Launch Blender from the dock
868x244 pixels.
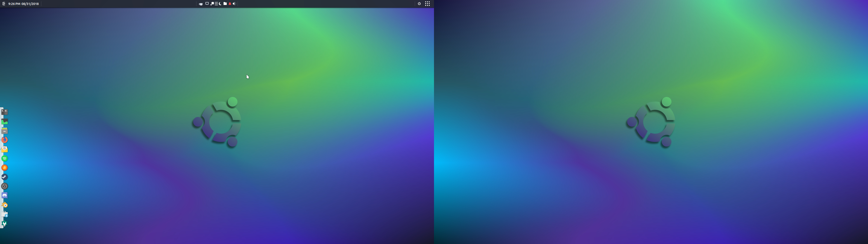click(x=4, y=204)
